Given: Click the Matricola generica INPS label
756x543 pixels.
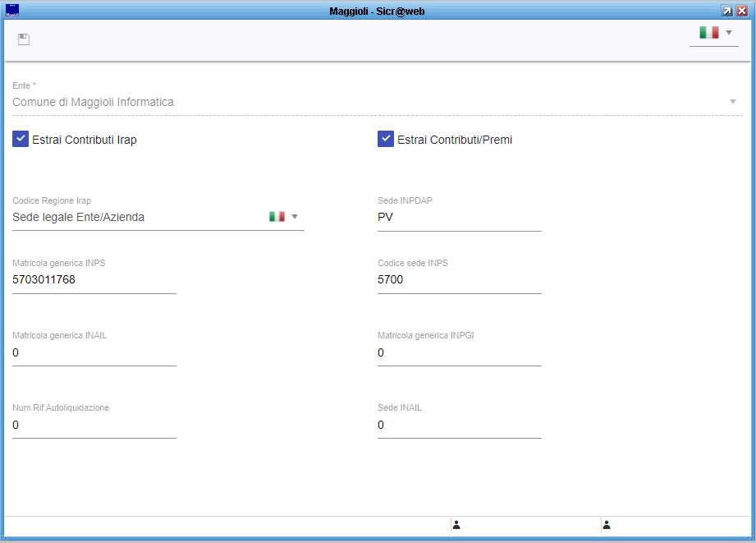Looking at the screenshot, I should (x=59, y=263).
